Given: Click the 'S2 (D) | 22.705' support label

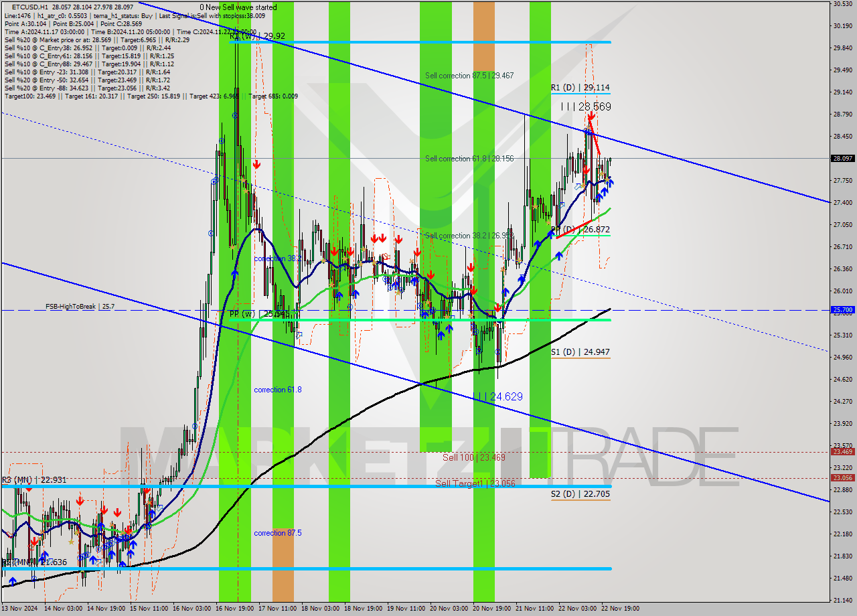Looking at the screenshot, I should (x=580, y=494).
